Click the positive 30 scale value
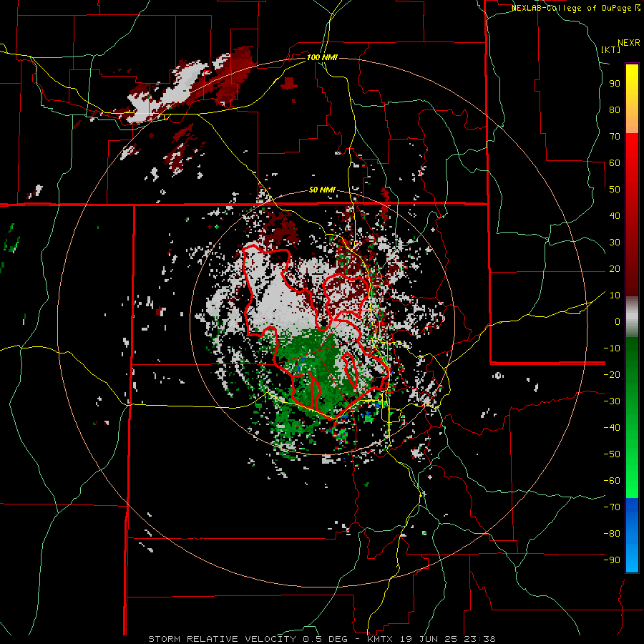 (x=615, y=243)
